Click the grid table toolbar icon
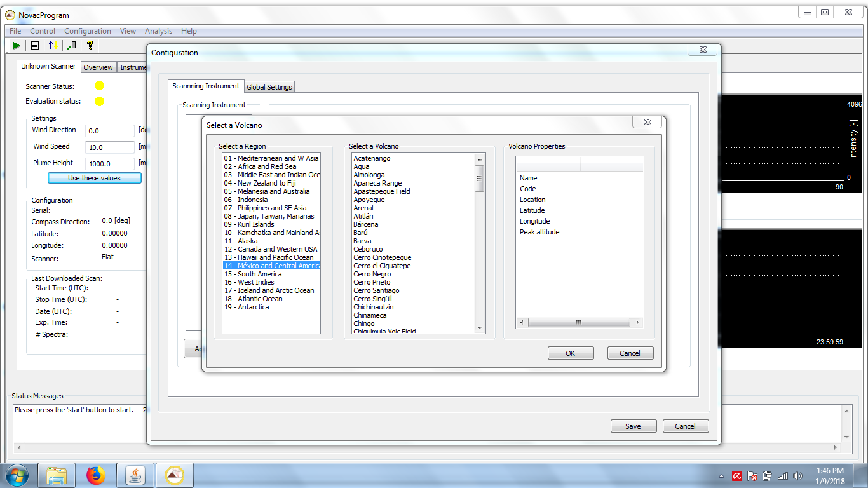868x488 pixels. click(35, 46)
